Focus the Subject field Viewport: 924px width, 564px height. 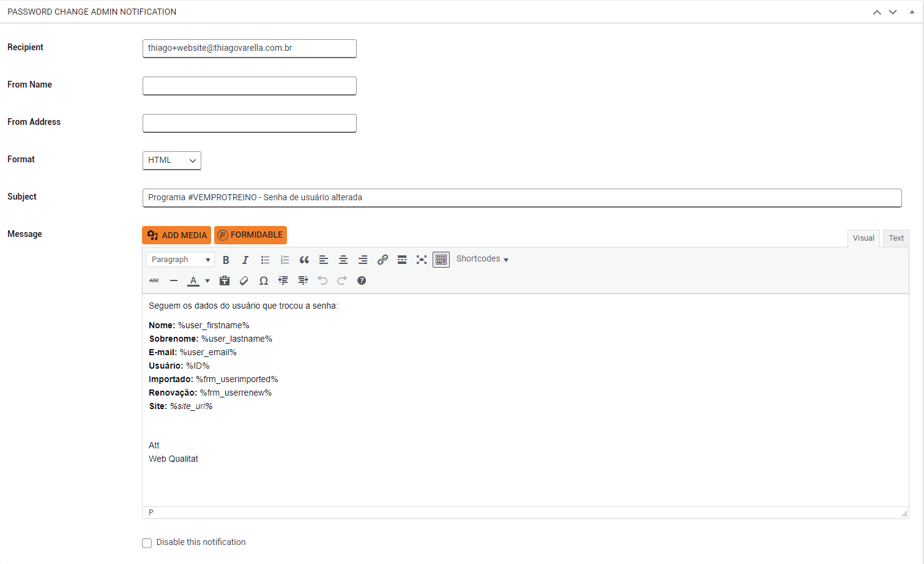522,198
